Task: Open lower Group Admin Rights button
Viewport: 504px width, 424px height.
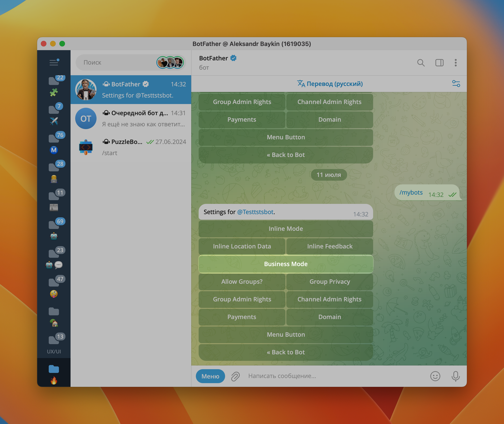Action: [x=242, y=299]
